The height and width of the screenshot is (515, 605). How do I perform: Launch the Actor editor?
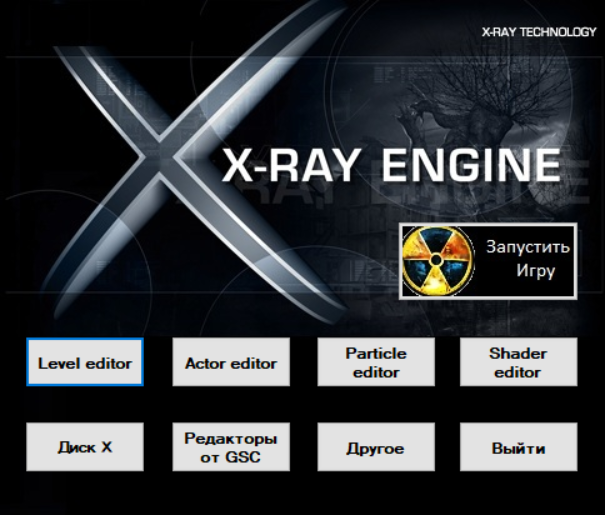tap(231, 362)
